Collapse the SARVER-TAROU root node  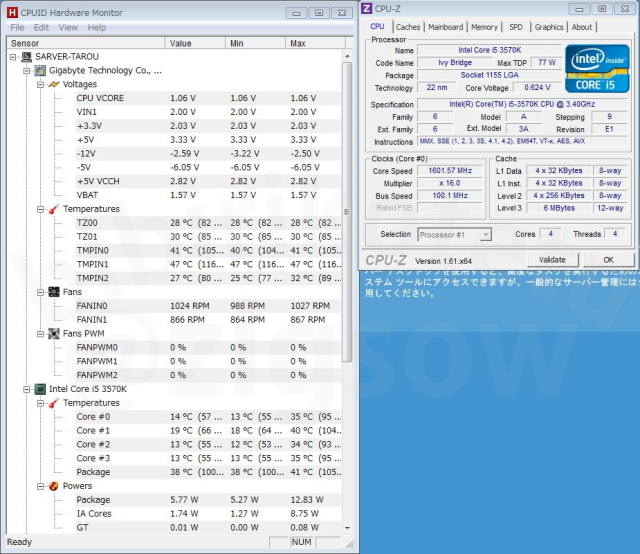click(13, 57)
